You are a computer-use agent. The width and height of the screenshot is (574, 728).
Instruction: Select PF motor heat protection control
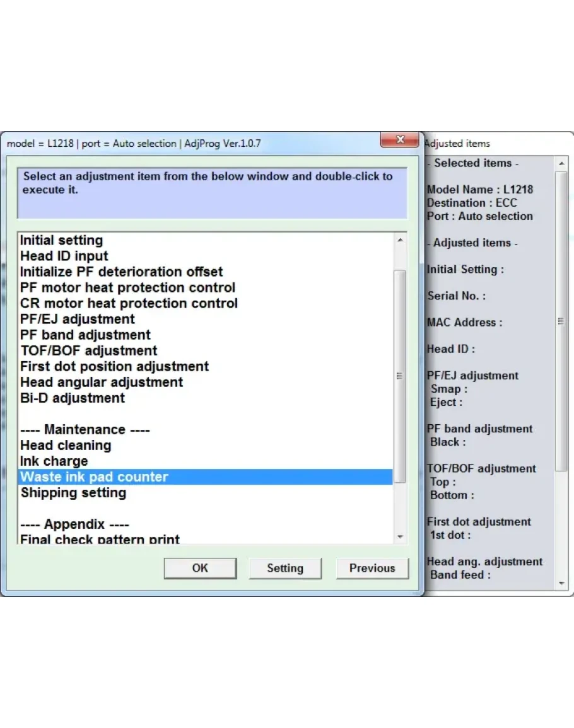[127, 288]
